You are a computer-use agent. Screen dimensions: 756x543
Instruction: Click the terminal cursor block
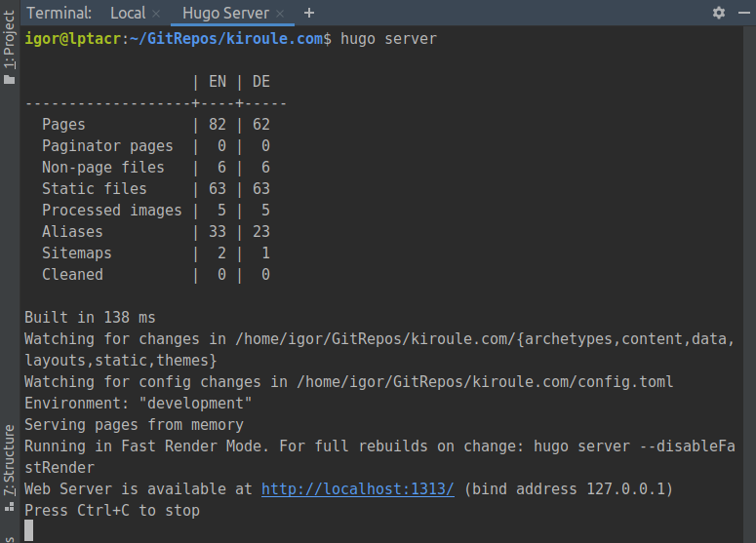click(x=29, y=530)
